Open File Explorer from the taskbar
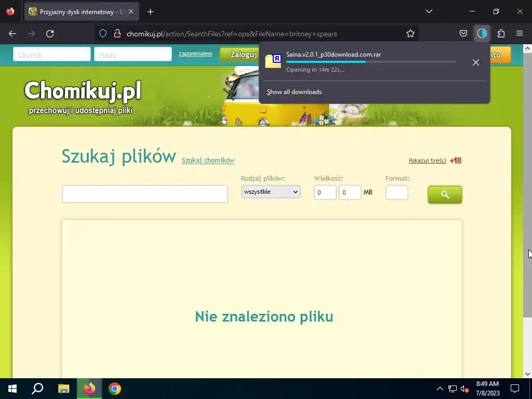532x399 pixels. click(x=63, y=389)
